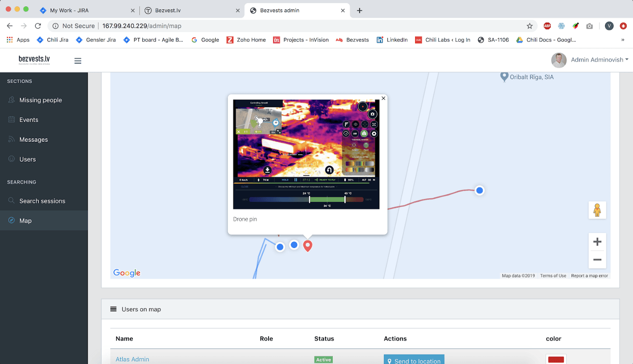Open the AdBlock Plus extension
Viewport: 633px width, 364px height.
pos(547,26)
